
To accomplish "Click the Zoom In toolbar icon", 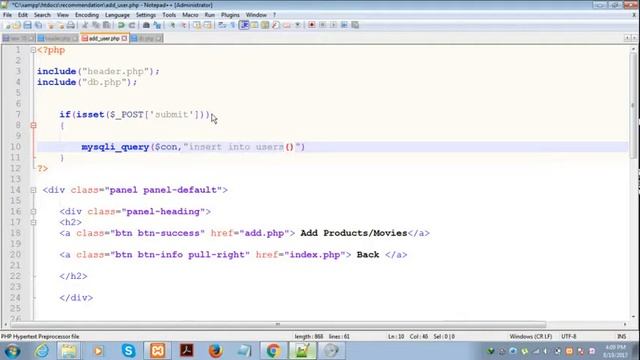I will tap(172, 25).
